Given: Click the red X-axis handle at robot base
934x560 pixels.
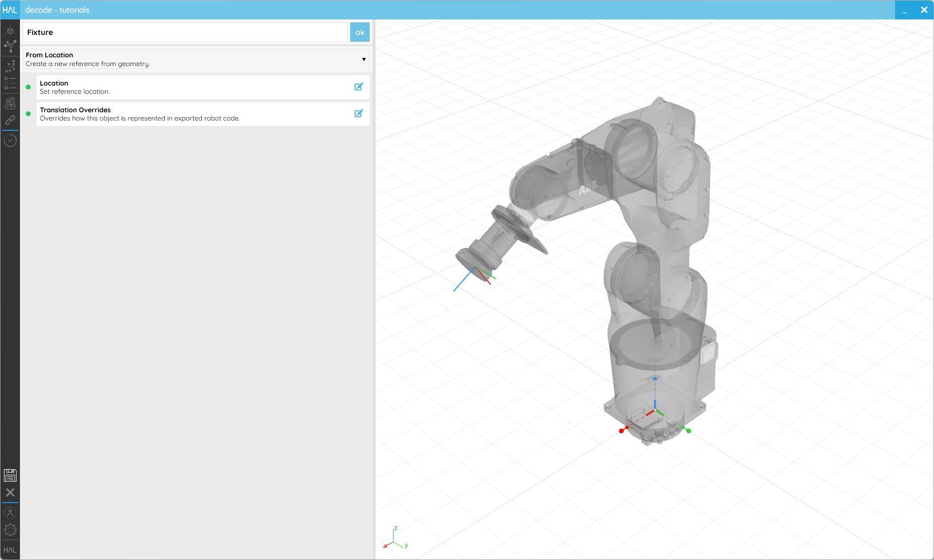Looking at the screenshot, I should [x=621, y=431].
